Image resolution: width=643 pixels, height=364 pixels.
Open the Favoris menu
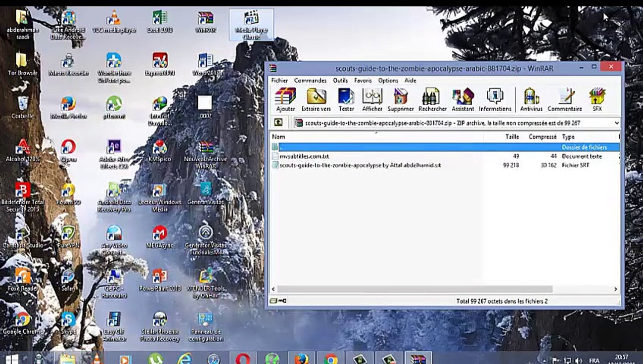(x=363, y=80)
